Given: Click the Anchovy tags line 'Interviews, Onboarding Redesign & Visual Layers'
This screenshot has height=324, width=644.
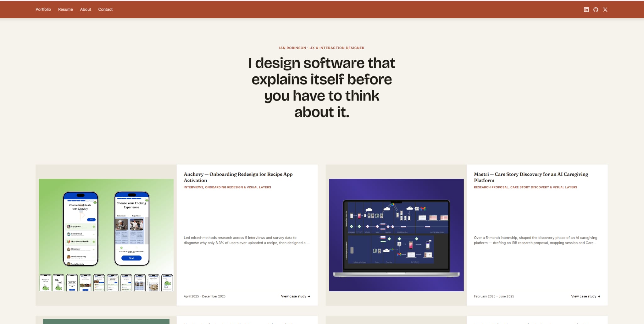Looking at the screenshot, I should point(227,187).
